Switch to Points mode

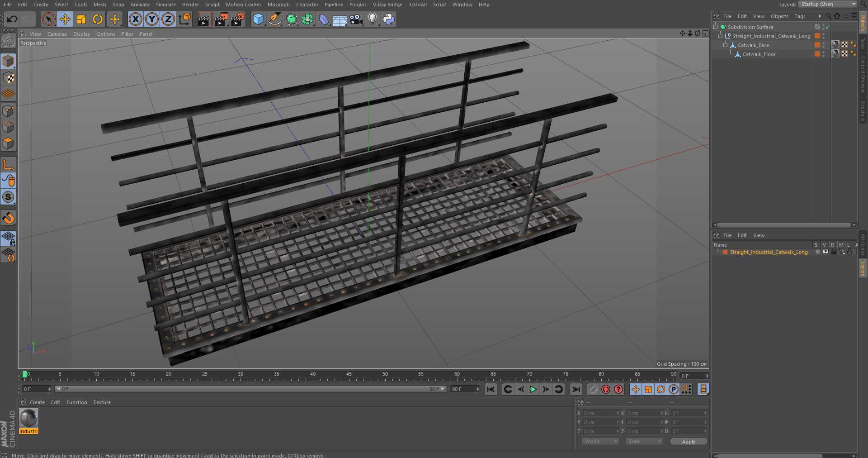coord(8,111)
